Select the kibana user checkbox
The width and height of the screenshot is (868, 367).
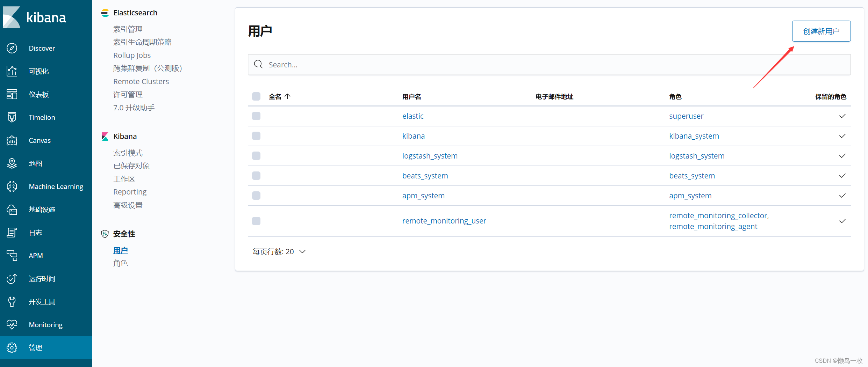tap(256, 136)
